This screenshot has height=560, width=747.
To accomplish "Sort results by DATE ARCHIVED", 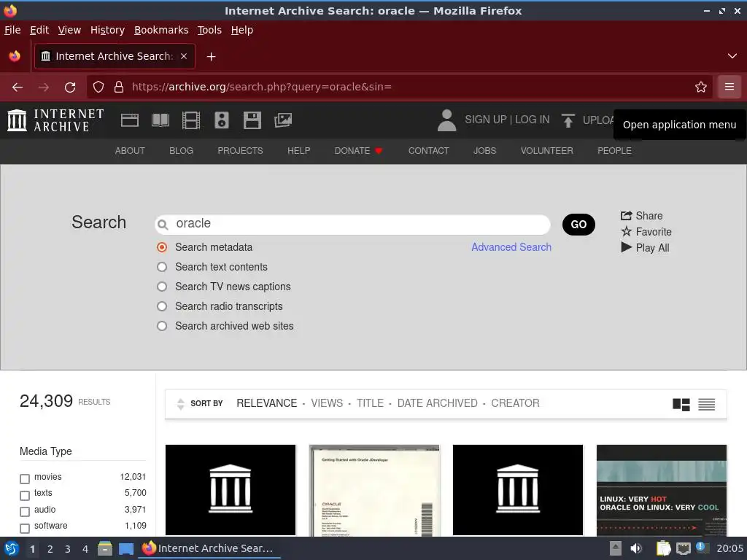I will click(x=437, y=403).
